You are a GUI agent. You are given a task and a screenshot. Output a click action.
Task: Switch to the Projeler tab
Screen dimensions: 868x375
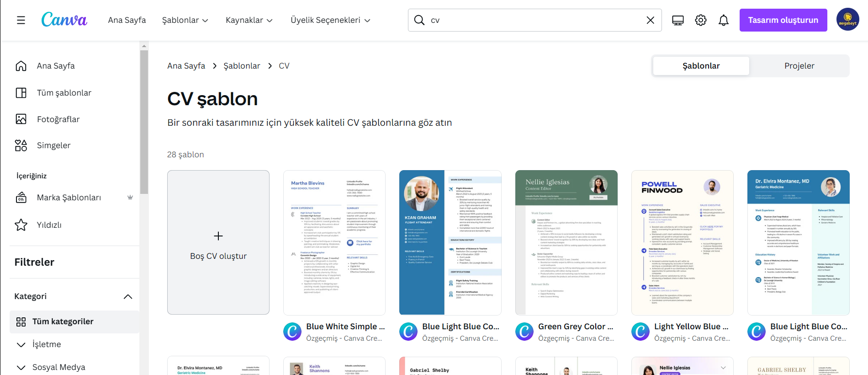pos(799,66)
